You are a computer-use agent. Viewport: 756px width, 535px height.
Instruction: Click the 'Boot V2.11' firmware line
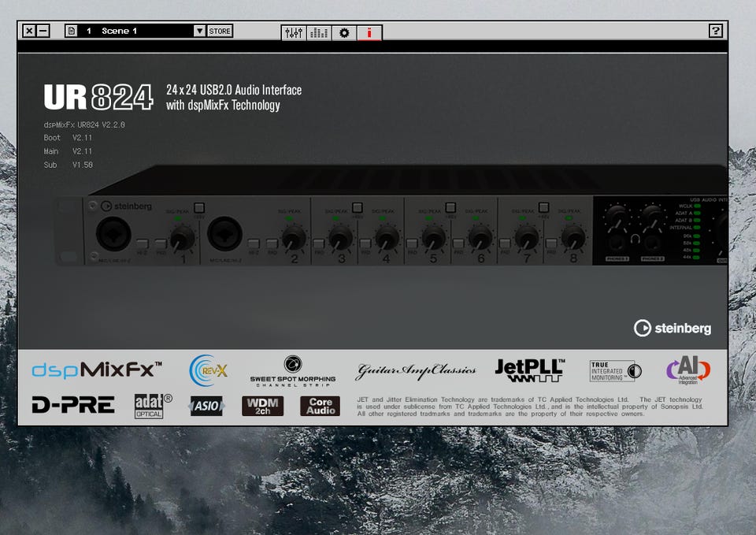[68, 138]
